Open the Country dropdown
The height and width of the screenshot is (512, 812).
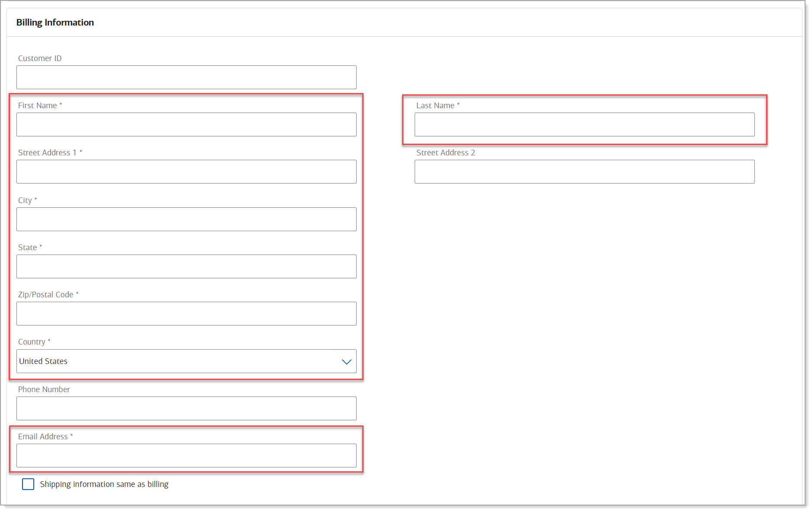point(186,361)
